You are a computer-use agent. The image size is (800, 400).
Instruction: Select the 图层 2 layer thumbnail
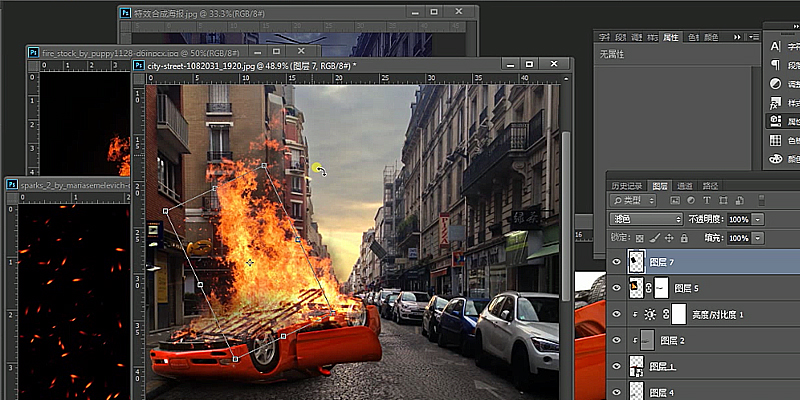(x=647, y=340)
